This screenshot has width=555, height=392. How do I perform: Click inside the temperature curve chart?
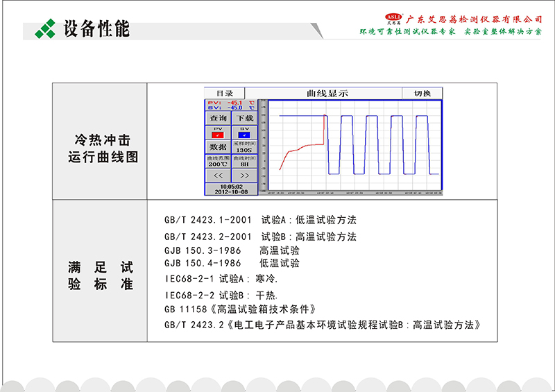(x=354, y=146)
